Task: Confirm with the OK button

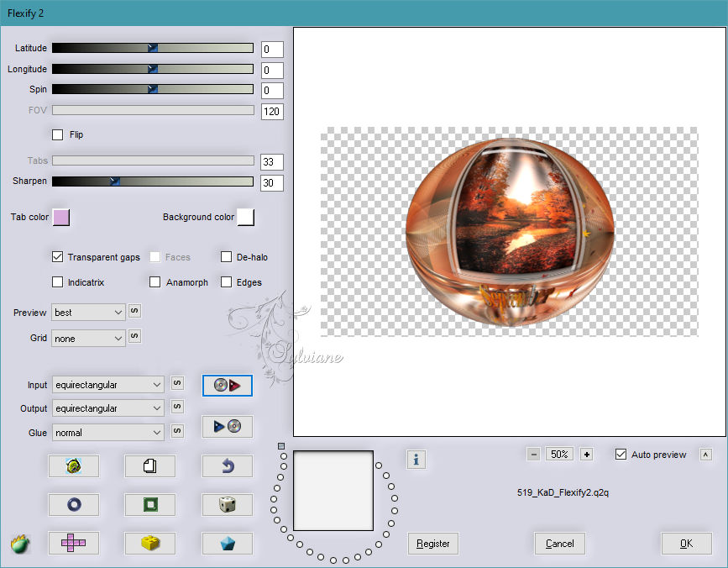Action: click(x=686, y=544)
